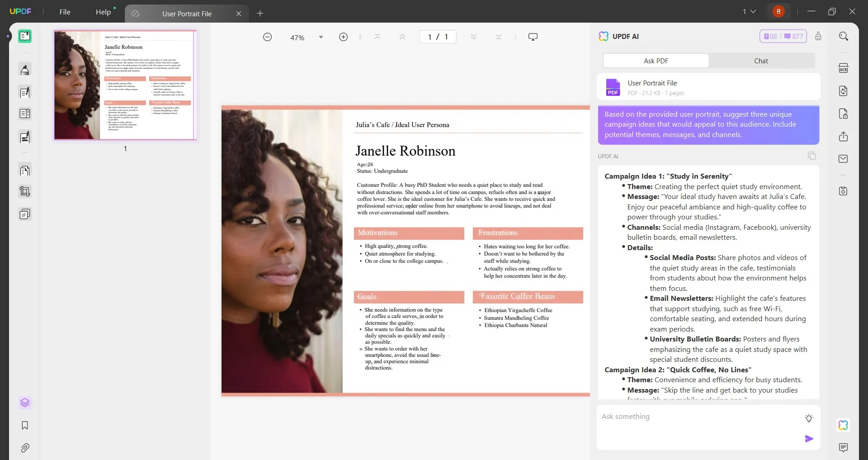The image size is (868, 460).
Task: Open the bookmarks panel
Action: click(25, 425)
